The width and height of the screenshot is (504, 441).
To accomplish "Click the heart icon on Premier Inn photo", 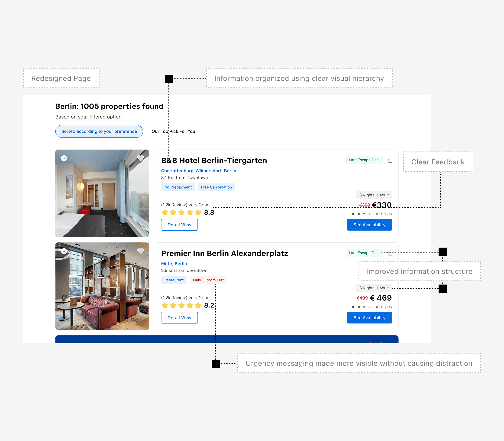I will pos(140,251).
